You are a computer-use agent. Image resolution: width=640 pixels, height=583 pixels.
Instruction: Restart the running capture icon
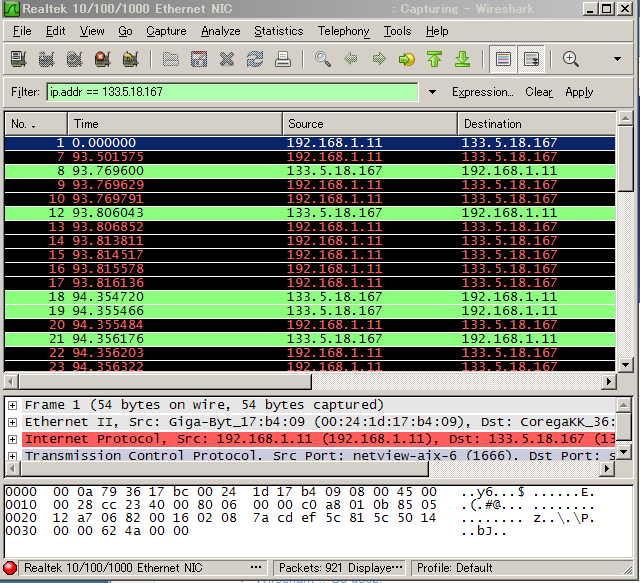tap(131, 59)
